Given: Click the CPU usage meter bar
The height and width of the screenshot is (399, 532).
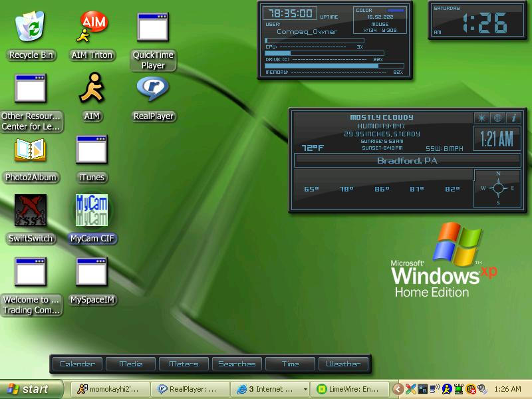Looking at the screenshot, I should pyautogui.click(x=315, y=41).
